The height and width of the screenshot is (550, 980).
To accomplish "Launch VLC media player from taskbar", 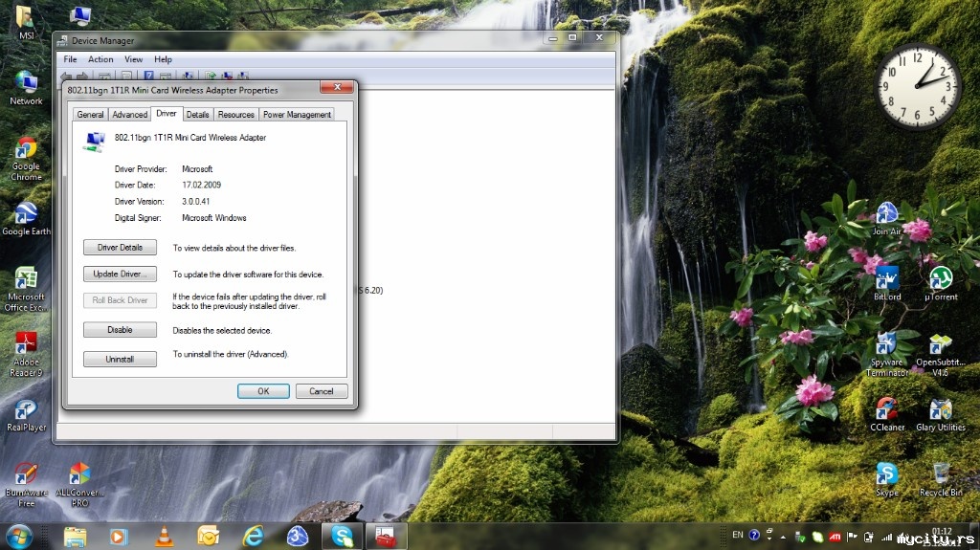I will (165, 537).
